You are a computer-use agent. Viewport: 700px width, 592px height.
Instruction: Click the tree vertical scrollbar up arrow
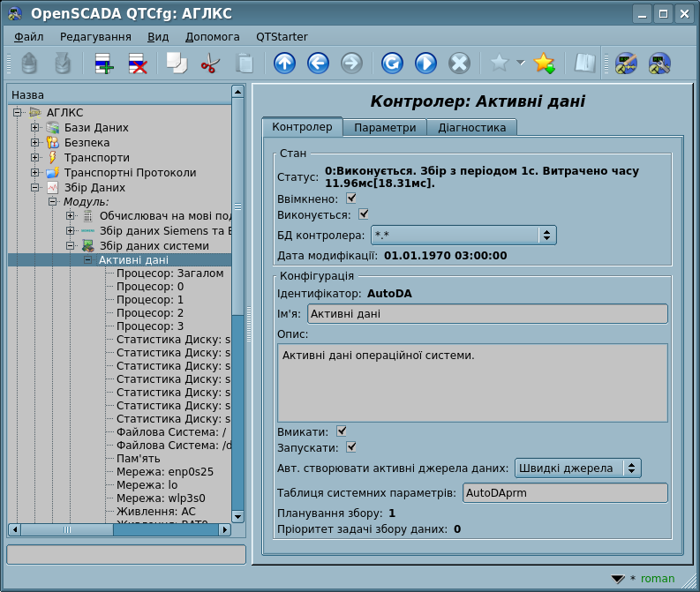pyautogui.click(x=238, y=92)
